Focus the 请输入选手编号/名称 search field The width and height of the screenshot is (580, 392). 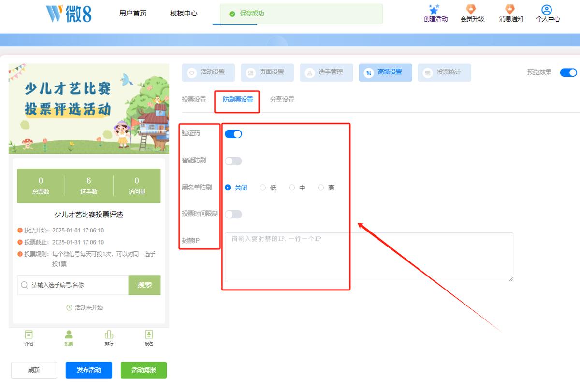73,285
